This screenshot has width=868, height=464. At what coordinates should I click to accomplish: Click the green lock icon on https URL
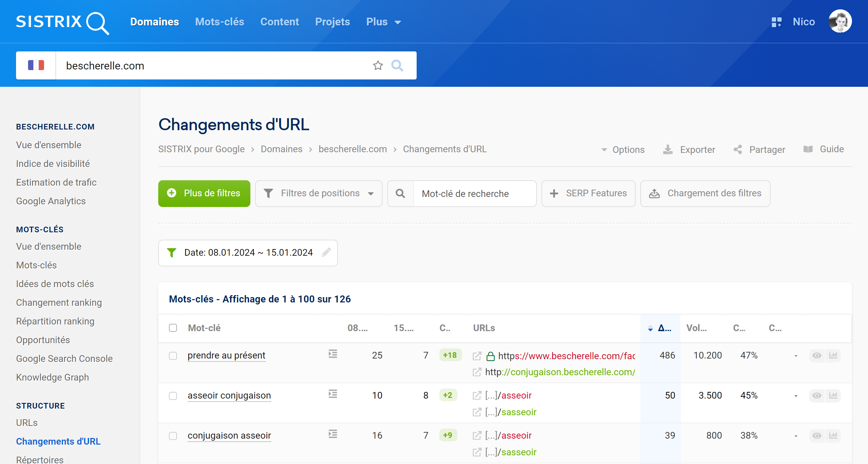click(x=491, y=356)
